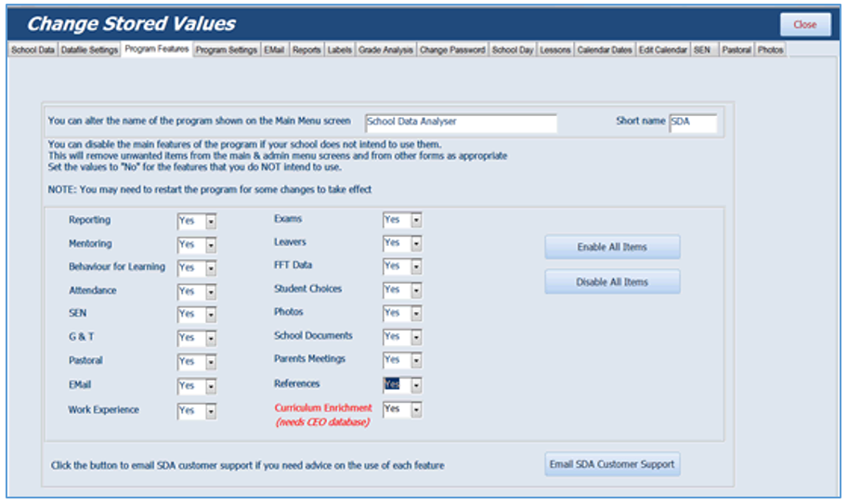Click the Change Stored Values title
This screenshot has height=504, width=847.
coord(131,24)
